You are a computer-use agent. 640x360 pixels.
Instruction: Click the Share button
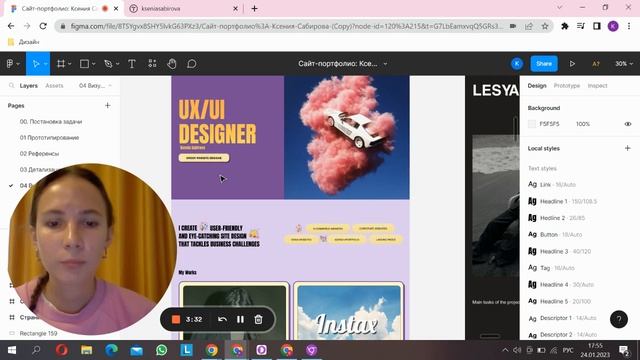544,64
